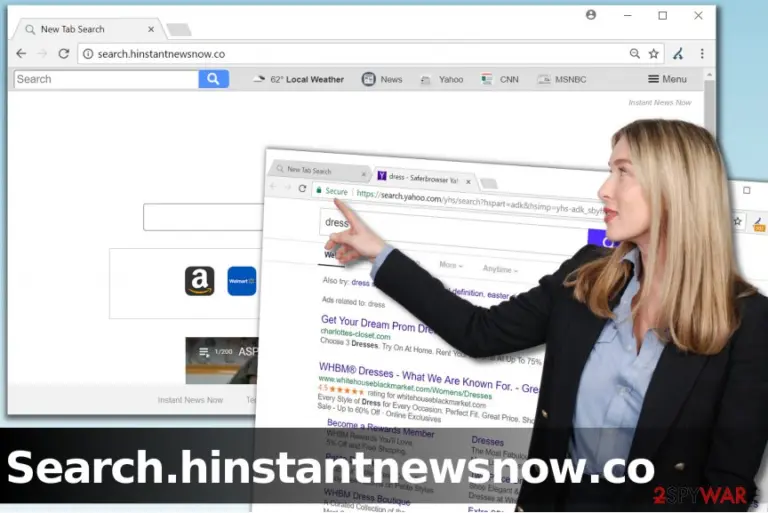The height and width of the screenshot is (513, 768).
Task: Reload the Yahoo search page in front window
Action: pos(302,188)
